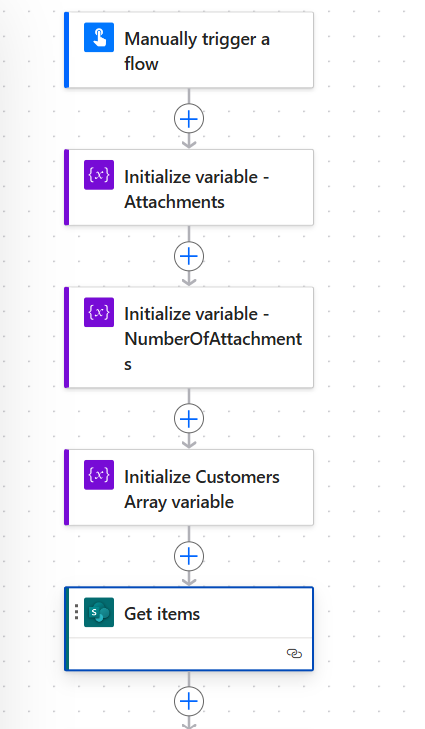Click the manual trigger hand-tap icon
This screenshot has height=729, width=425.
click(99, 37)
